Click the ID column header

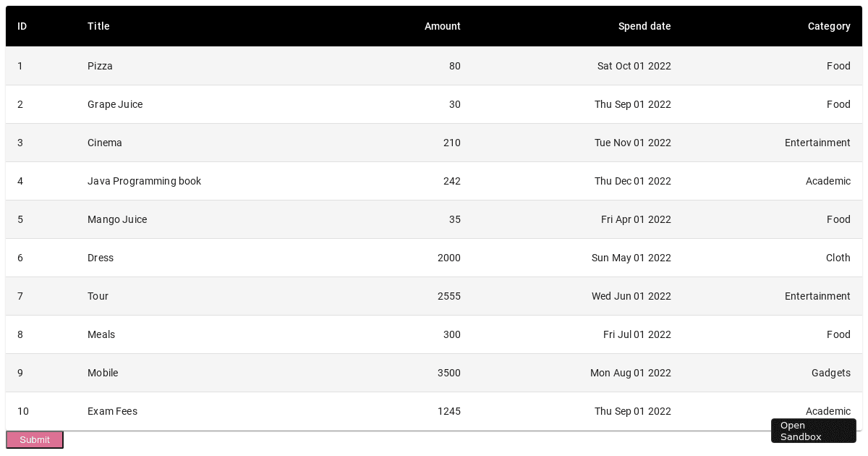(22, 26)
